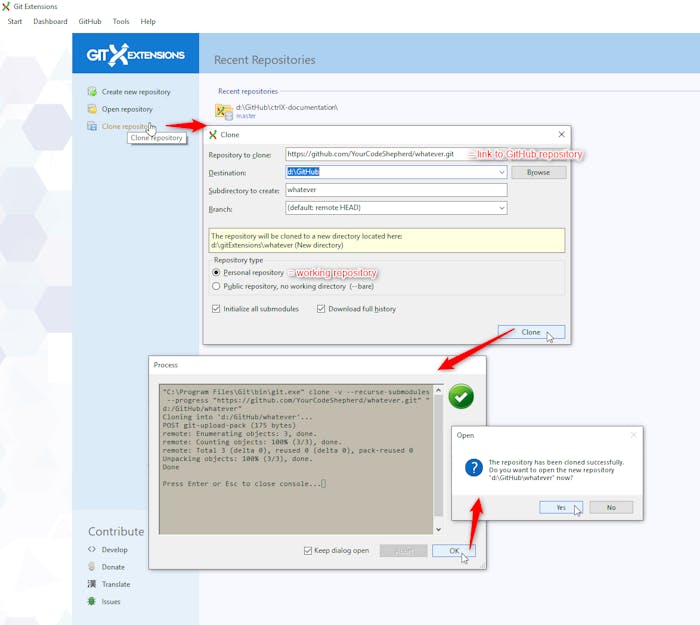700x625 pixels.
Task: Open recent repo d:\GitHub\ctrlX-documentation\
Action: [287, 107]
